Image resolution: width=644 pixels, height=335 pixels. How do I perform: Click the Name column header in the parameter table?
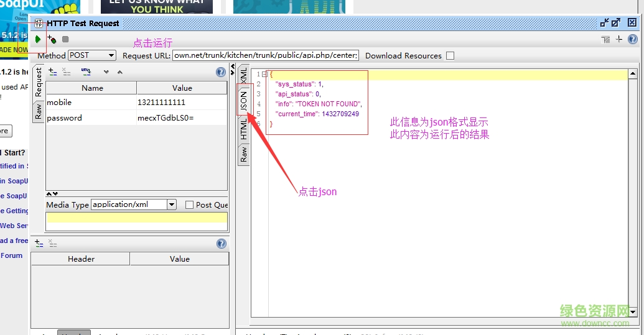click(91, 88)
